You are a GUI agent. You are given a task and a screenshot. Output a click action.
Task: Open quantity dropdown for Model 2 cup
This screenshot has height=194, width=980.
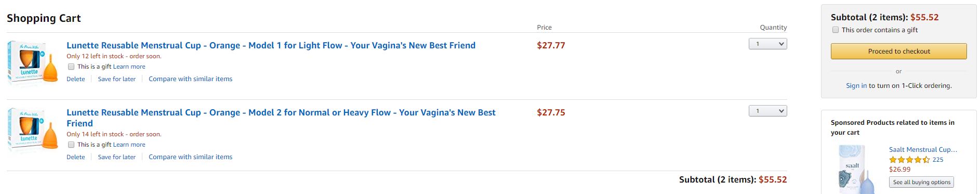tap(767, 111)
